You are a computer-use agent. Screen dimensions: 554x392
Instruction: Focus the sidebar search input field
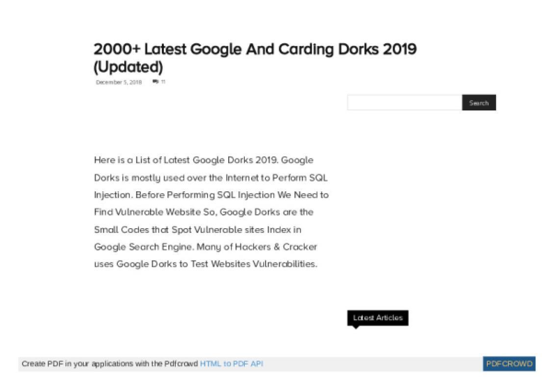click(404, 103)
